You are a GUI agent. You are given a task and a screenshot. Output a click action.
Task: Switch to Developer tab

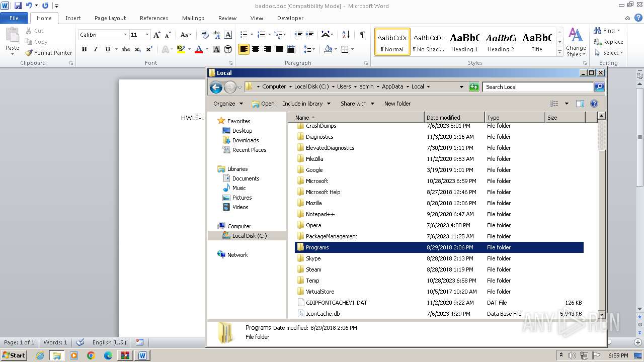coord(290,18)
